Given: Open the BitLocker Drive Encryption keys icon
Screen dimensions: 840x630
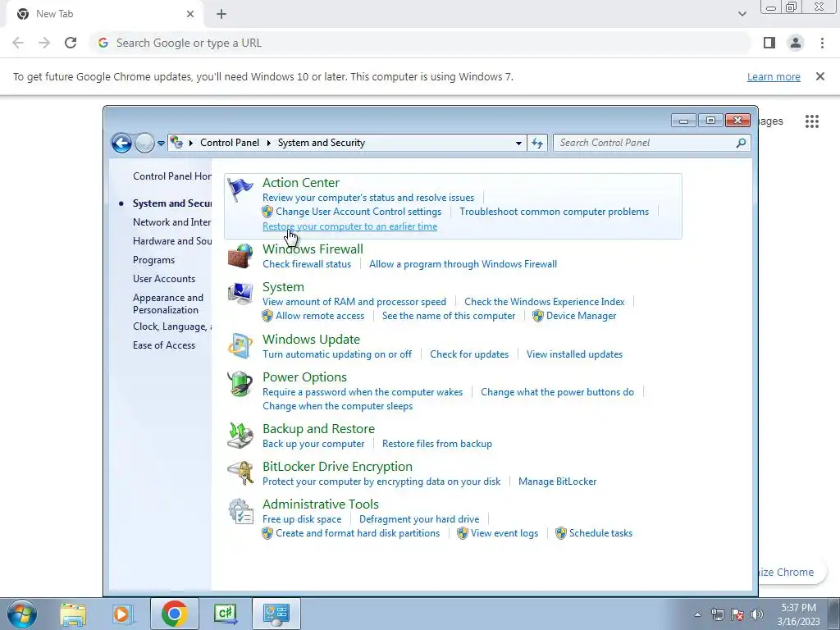Looking at the screenshot, I should point(240,473).
